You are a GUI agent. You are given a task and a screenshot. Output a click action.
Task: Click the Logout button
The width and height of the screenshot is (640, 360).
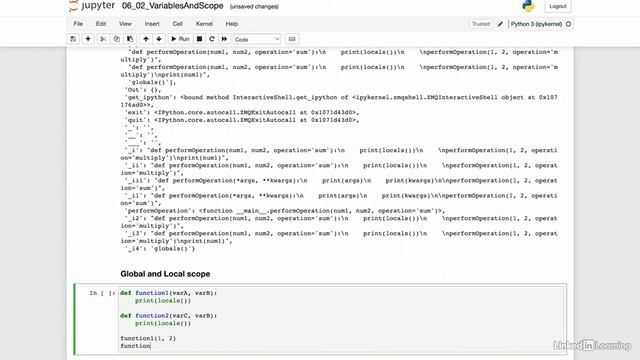tap(558, 6)
